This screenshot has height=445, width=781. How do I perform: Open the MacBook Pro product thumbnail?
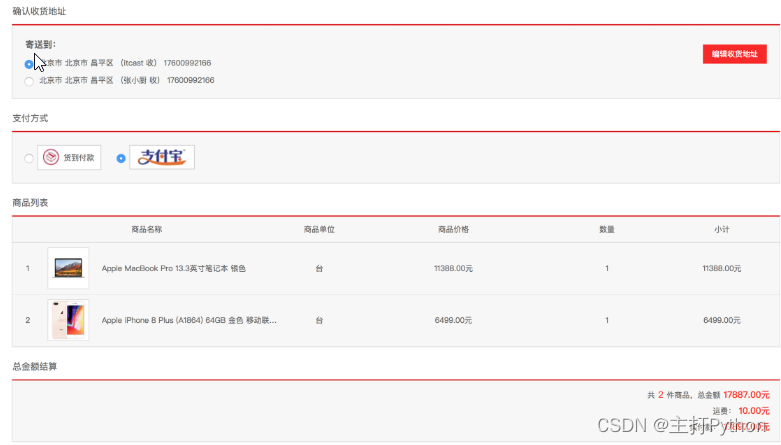tap(68, 268)
